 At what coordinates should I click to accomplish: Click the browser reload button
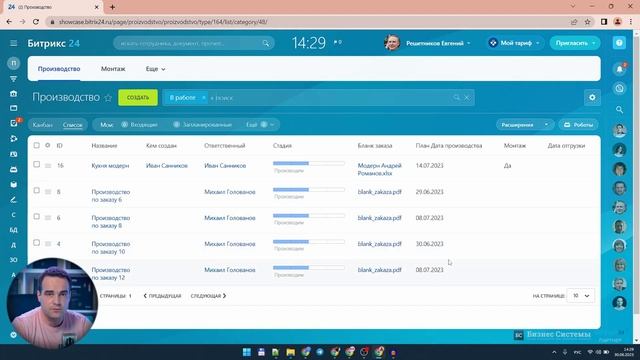36,22
